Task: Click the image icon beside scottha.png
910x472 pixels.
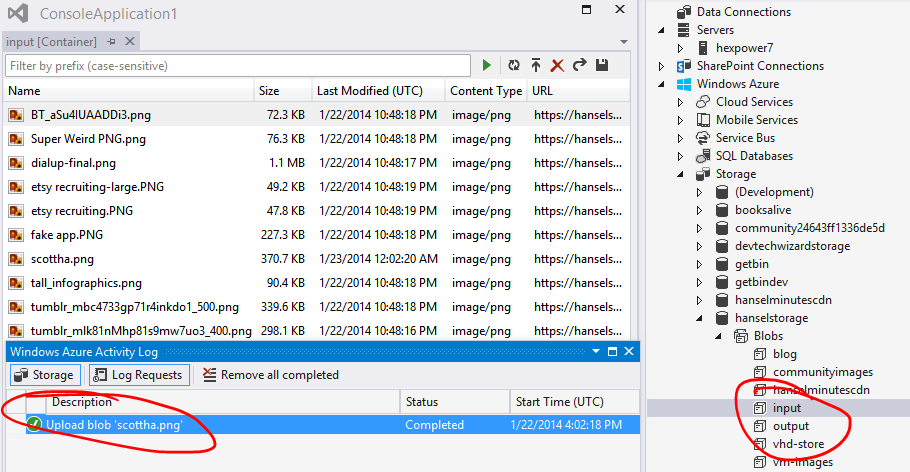Action: [x=16, y=259]
